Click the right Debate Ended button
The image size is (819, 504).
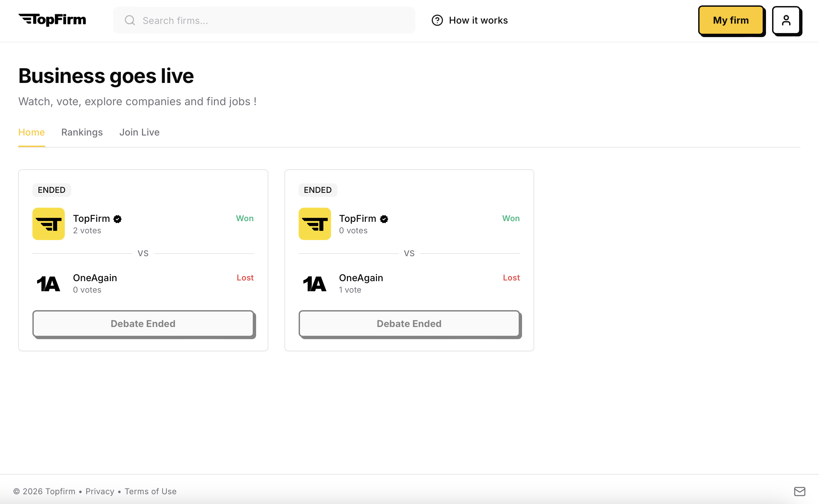(x=409, y=323)
